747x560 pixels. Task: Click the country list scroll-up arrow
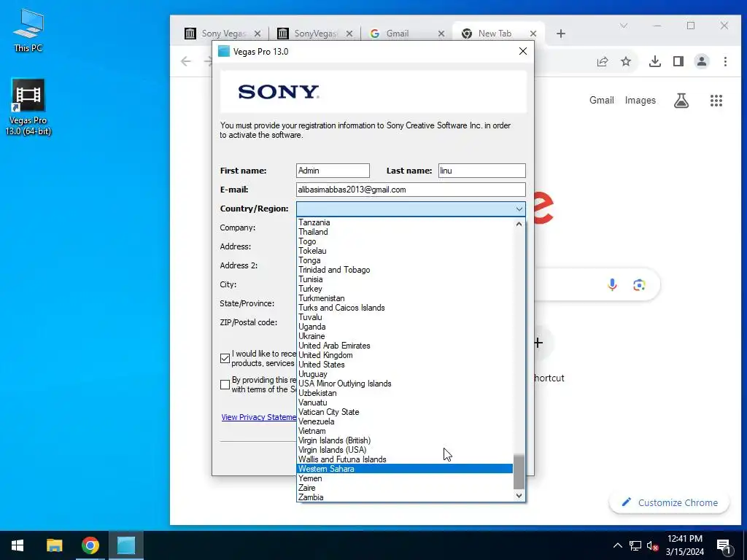pos(519,224)
